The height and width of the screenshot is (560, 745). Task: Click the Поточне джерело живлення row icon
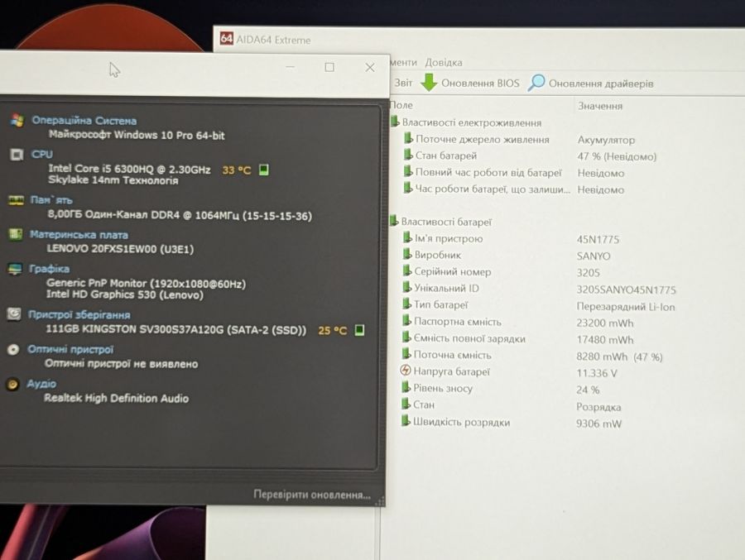(408, 138)
